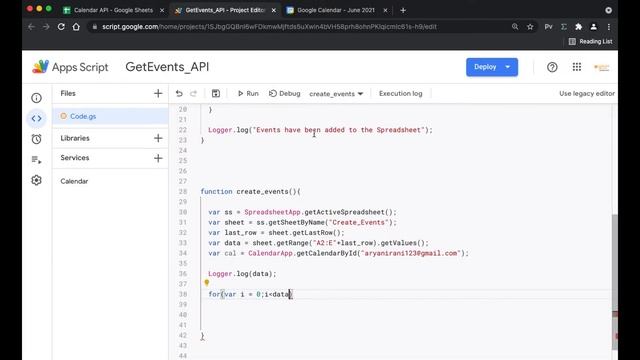The width and height of the screenshot is (640, 360).
Task: Add a service with plus icon
Action: pyautogui.click(x=158, y=158)
